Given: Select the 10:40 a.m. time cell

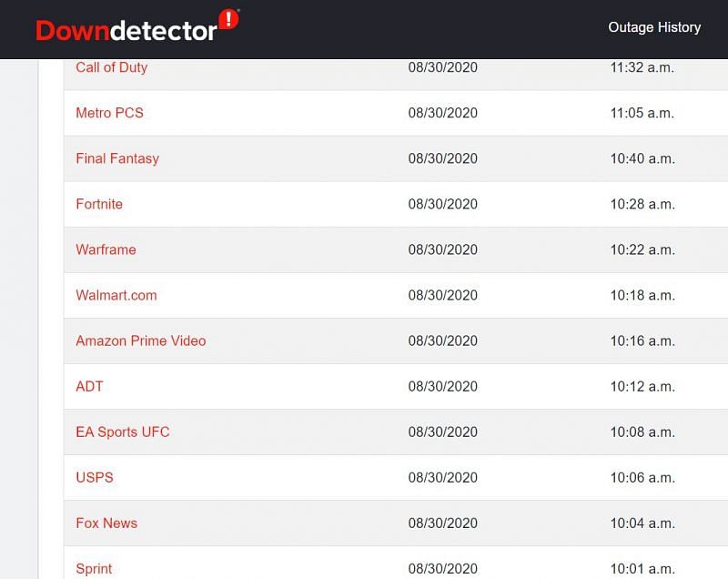Looking at the screenshot, I should [x=642, y=158].
